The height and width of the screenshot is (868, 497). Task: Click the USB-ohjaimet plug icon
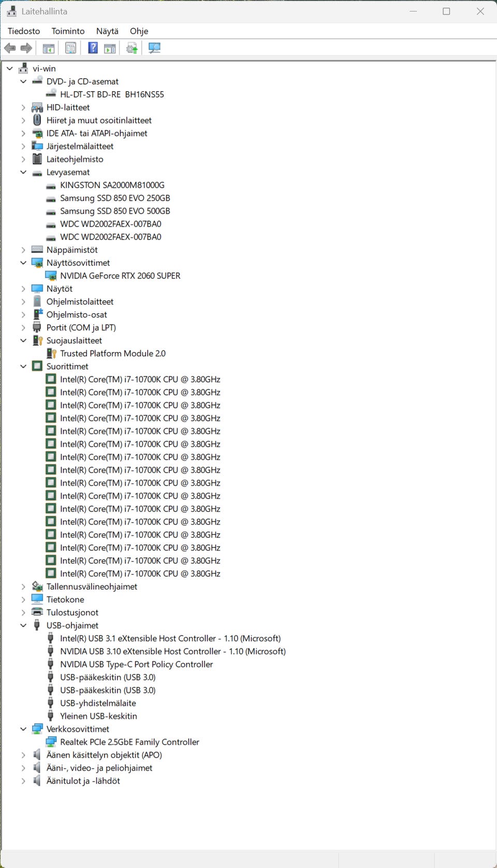[x=37, y=625]
